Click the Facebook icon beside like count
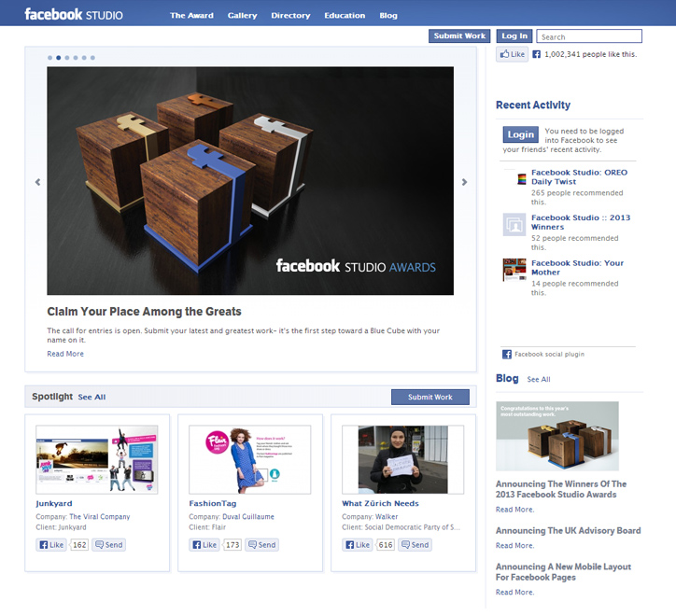Image resolution: width=676 pixels, height=616 pixels. click(x=536, y=54)
